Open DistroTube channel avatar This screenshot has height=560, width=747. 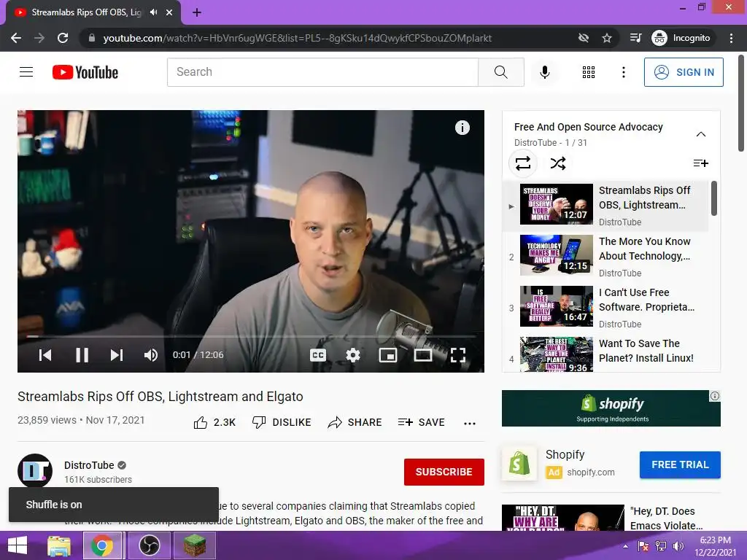point(35,471)
